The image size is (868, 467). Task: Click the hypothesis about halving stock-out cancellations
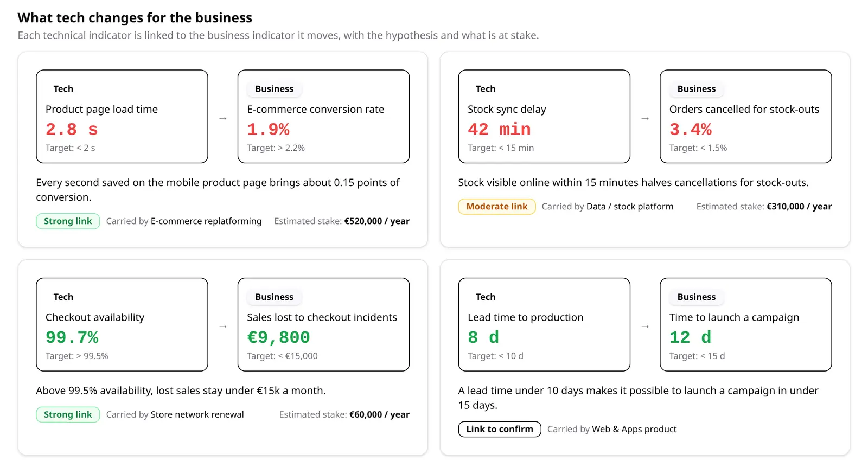tap(633, 183)
